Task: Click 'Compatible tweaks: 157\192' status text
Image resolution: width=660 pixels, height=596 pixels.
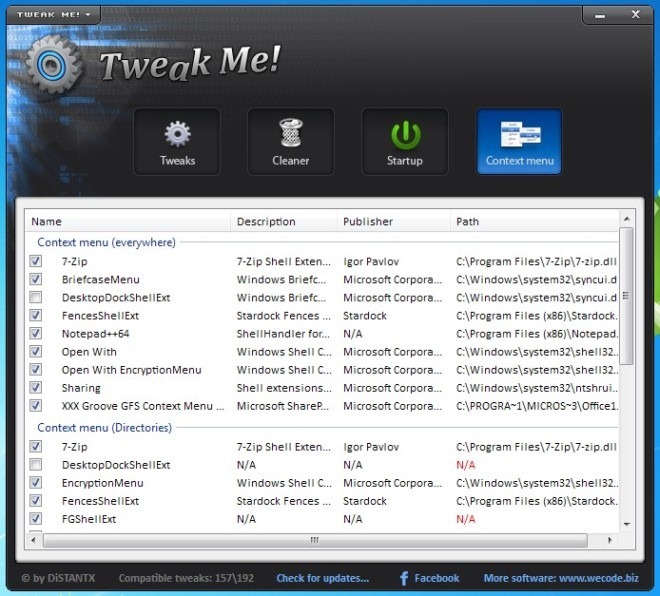Action: click(x=186, y=578)
